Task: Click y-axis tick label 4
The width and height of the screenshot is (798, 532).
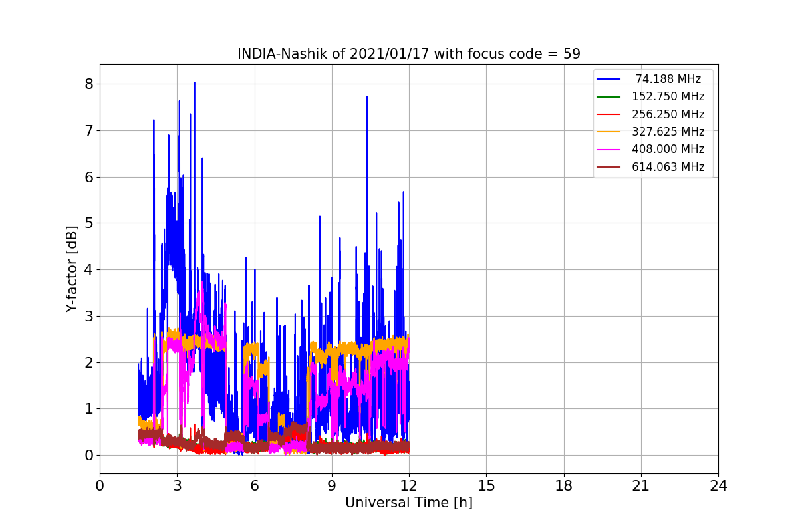Action: [88, 270]
